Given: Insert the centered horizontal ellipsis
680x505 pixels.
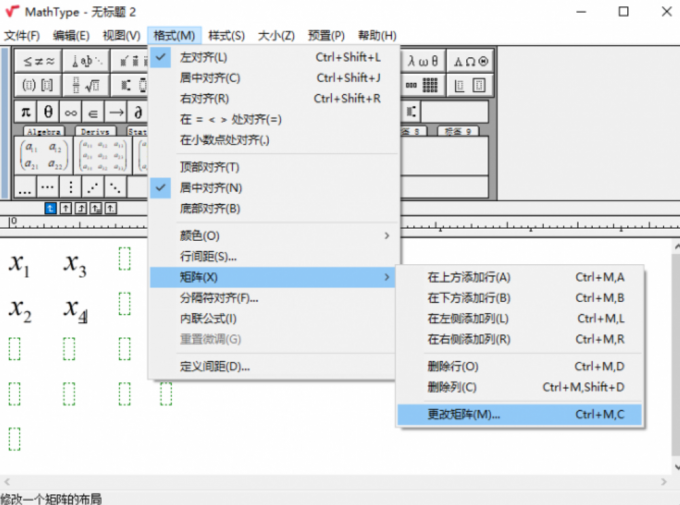Looking at the screenshot, I should click(x=48, y=187).
